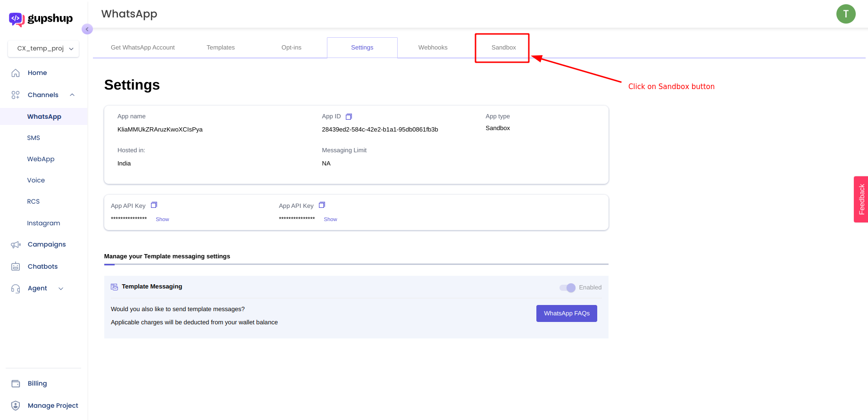Click the app name KliaMMUkZRAruzKwoXCIsPya
Image resolution: width=868 pixels, height=420 pixels.
coord(160,129)
